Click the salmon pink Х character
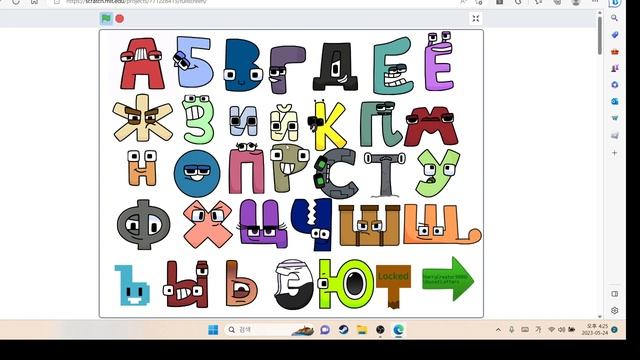The height and width of the screenshot is (360, 640). [207, 224]
